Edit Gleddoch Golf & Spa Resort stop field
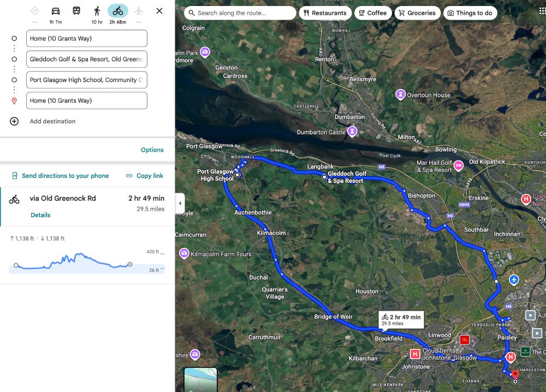The height and width of the screenshot is (392, 546). tap(87, 59)
